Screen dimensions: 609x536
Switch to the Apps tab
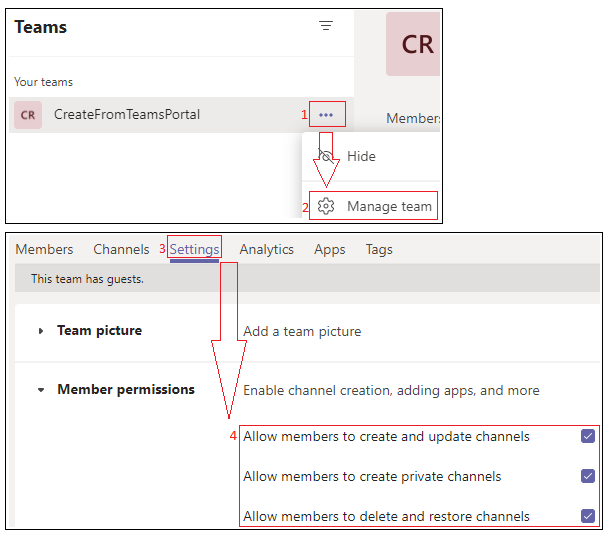330,249
